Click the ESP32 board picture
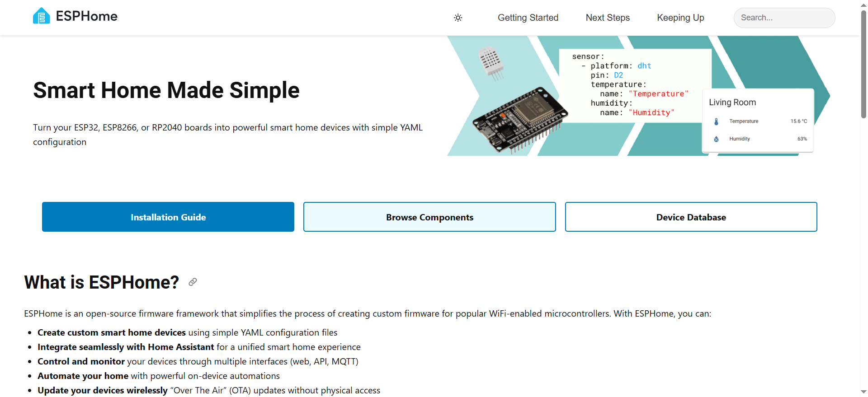 (x=520, y=120)
